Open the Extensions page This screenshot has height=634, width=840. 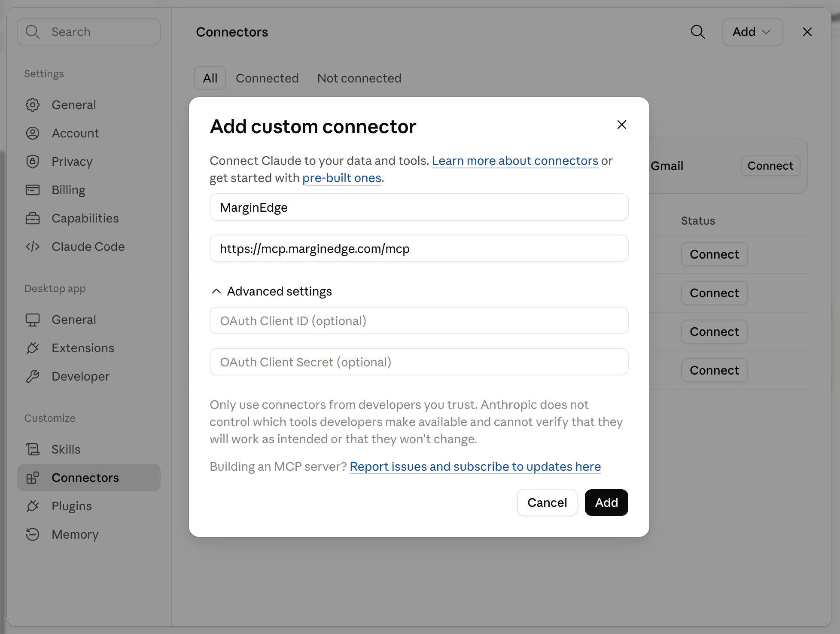[x=89, y=348]
